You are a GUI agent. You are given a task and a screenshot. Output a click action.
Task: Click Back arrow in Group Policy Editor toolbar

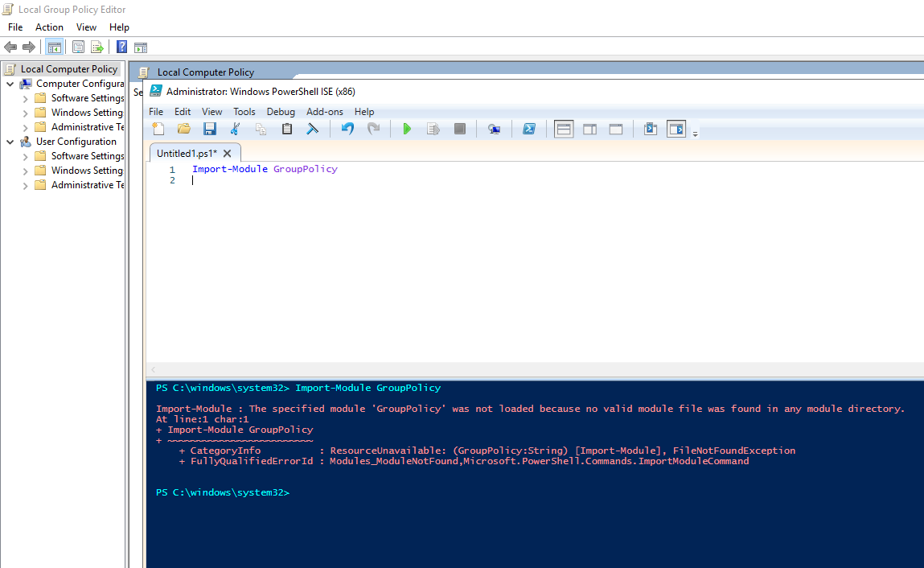pyautogui.click(x=10, y=47)
